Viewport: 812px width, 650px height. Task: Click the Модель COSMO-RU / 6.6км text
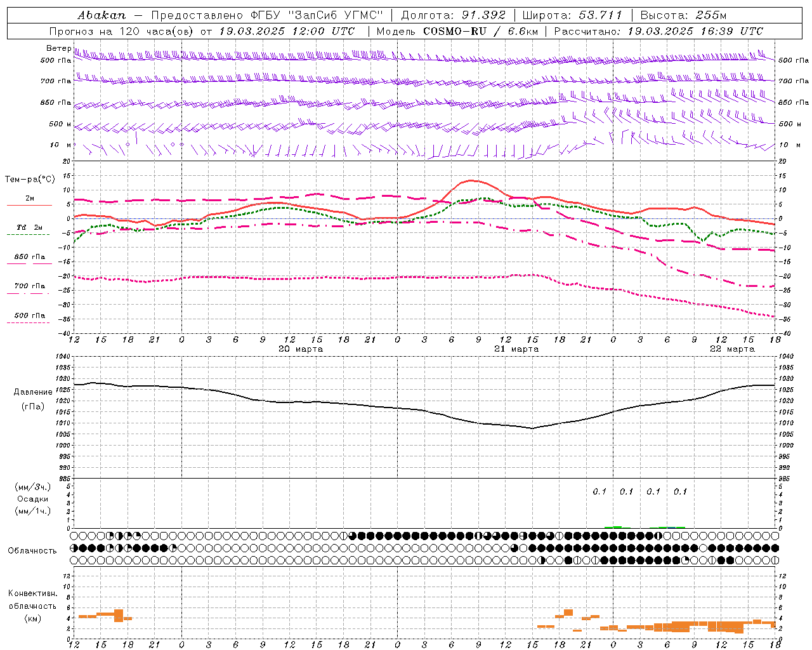point(457,31)
